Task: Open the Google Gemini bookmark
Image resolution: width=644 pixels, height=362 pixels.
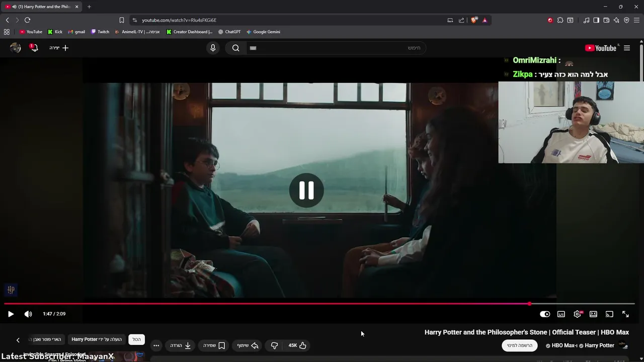Action: tap(263, 32)
